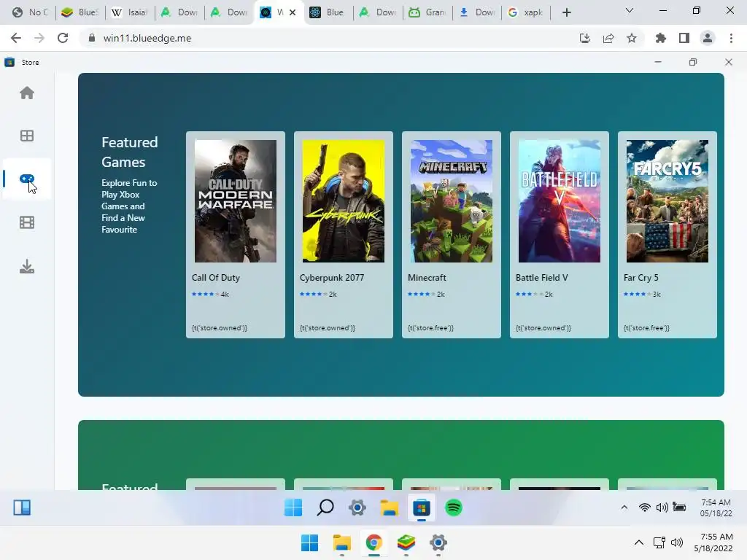Viewport: 747px width, 560px height.
Task: Expand the Chrome tab search dropdown
Action: (x=630, y=10)
